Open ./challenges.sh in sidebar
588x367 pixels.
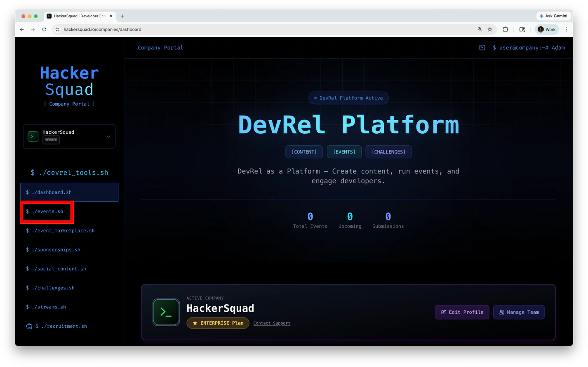69,288
